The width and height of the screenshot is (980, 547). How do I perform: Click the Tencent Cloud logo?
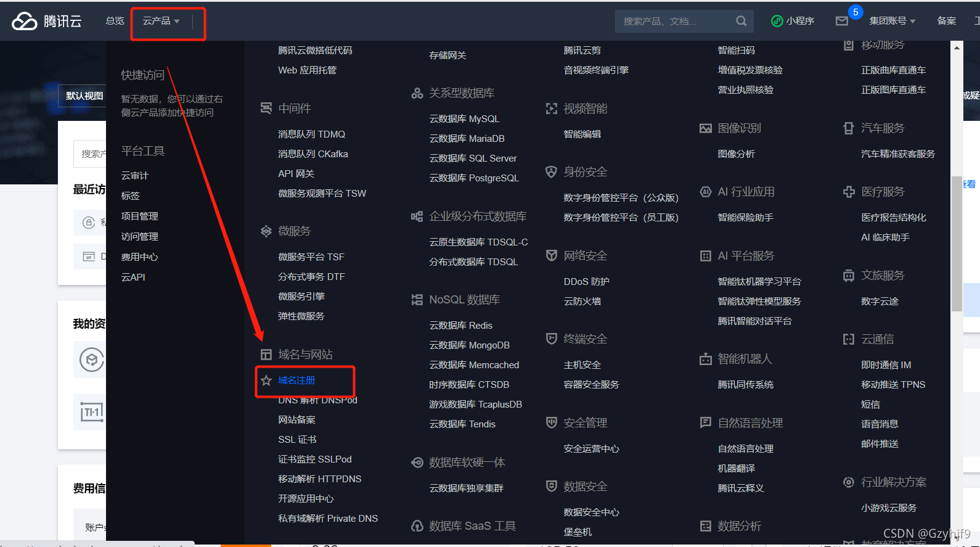point(47,21)
